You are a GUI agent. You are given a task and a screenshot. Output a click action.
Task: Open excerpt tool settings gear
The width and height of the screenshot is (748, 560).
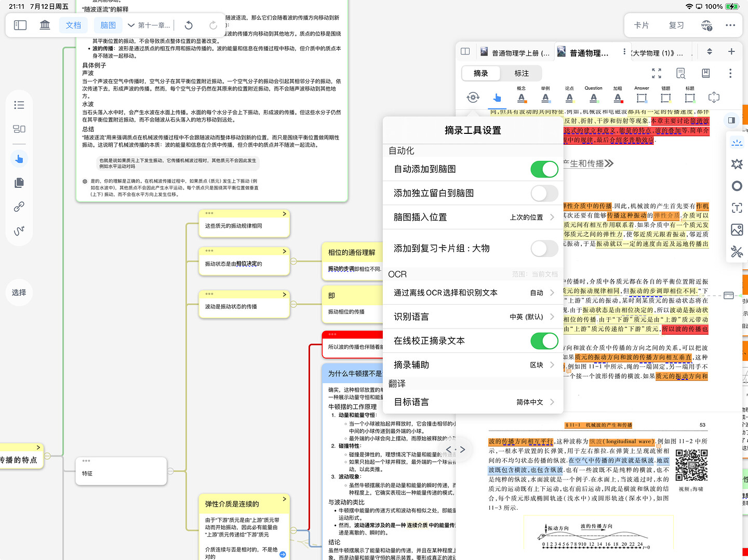tap(473, 98)
